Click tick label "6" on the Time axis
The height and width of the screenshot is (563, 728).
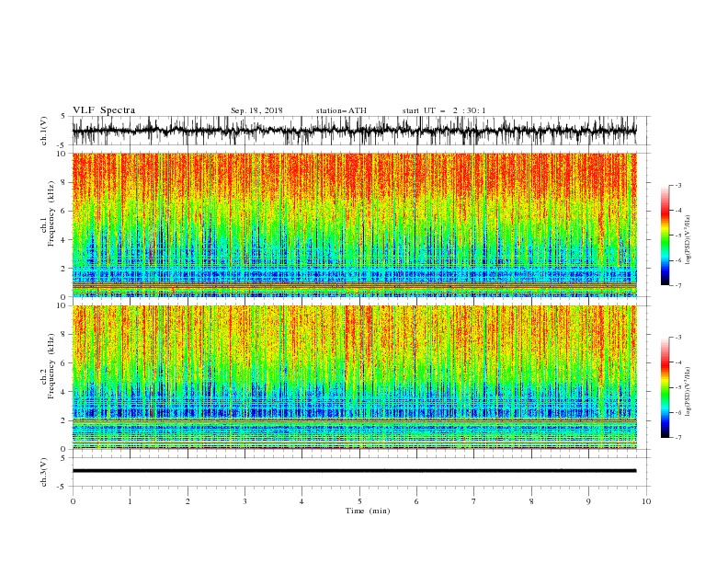pyautogui.click(x=416, y=501)
